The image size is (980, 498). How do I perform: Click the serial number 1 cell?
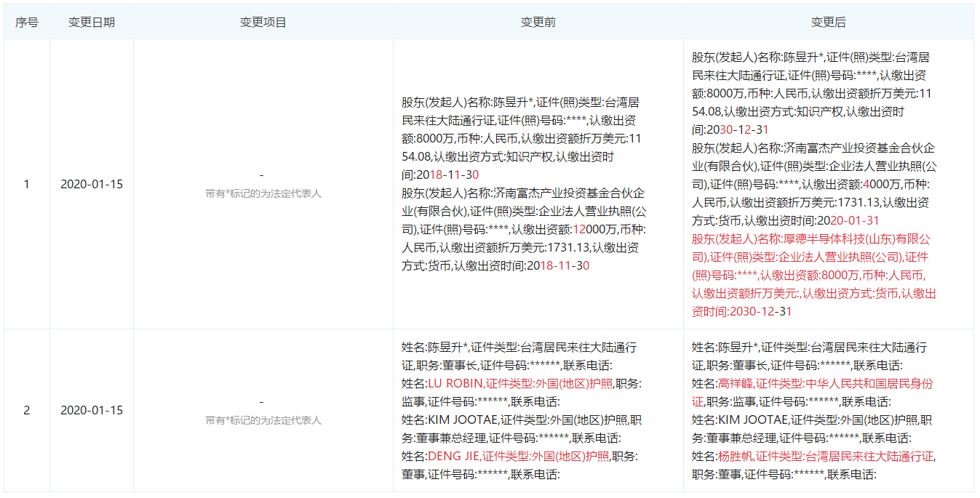[x=27, y=184]
